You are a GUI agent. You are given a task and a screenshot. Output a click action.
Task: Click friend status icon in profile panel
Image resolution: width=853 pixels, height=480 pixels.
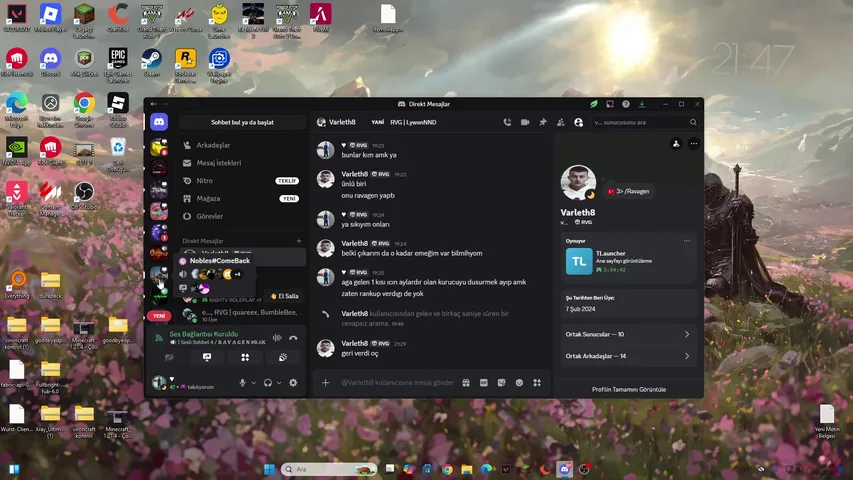pyautogui.click(x=676, y=144)
